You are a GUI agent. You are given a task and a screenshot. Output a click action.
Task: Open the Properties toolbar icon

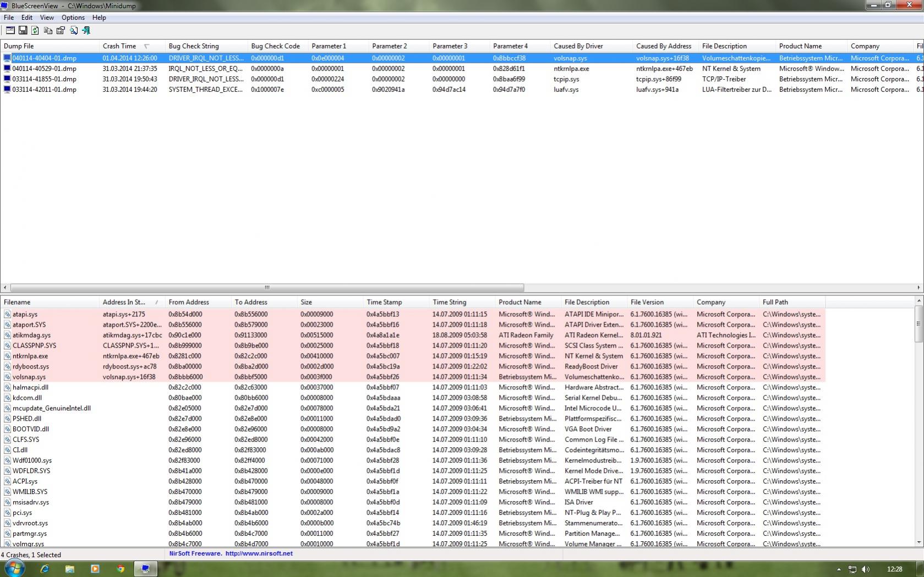pyautogui.click(x=61, y=30)
